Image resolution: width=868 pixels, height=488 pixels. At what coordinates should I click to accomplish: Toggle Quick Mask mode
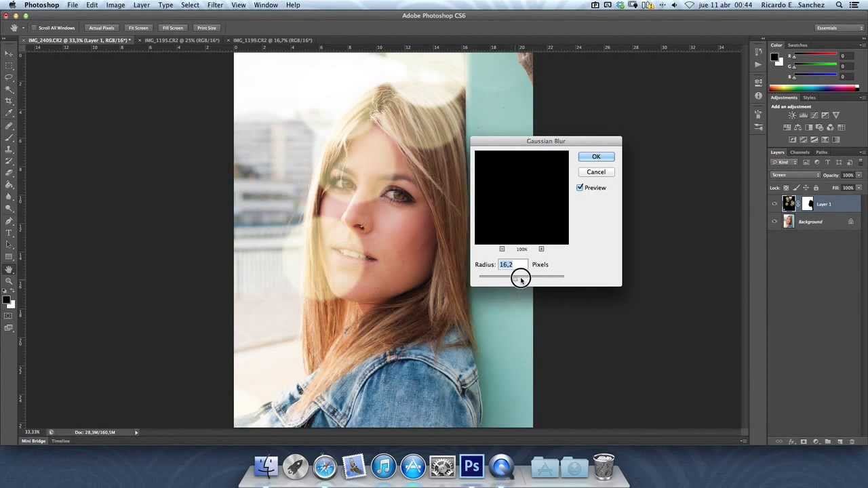pyautogui.click(x=9, y=316)
